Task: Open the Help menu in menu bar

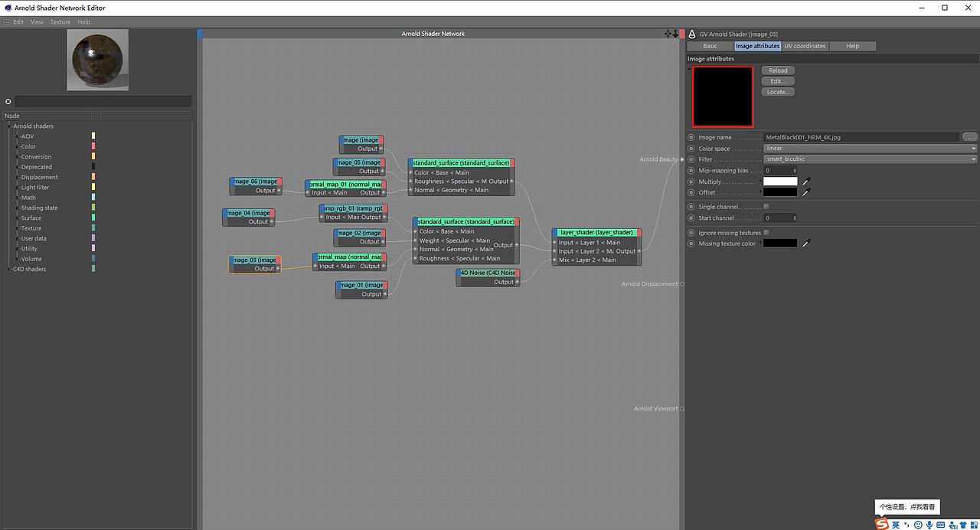Action: coord(83,22)
